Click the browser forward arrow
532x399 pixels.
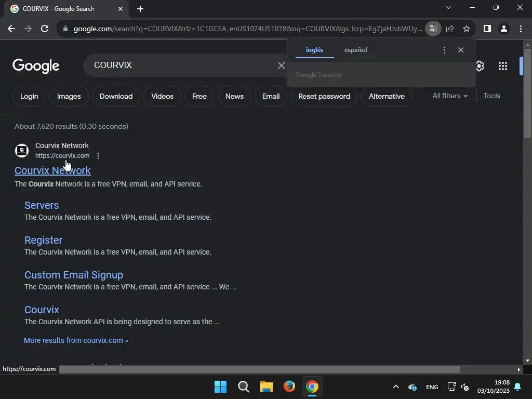(28, 29)
